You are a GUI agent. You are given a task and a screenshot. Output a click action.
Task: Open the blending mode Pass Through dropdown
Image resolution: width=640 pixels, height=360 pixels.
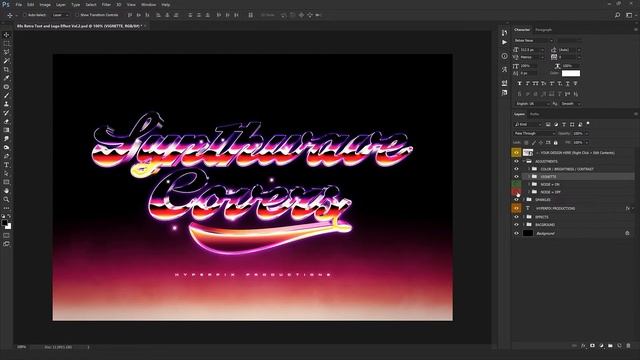tap(534, 133)
